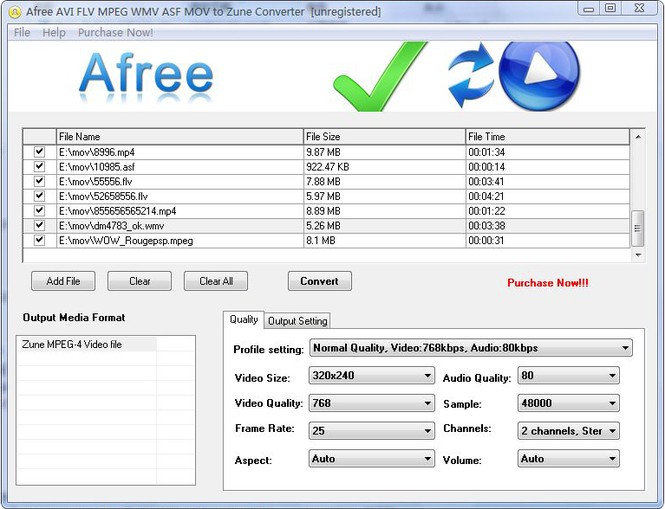Click the Add File button
Viewport: 665px width, 509px height.
[63, 281]
